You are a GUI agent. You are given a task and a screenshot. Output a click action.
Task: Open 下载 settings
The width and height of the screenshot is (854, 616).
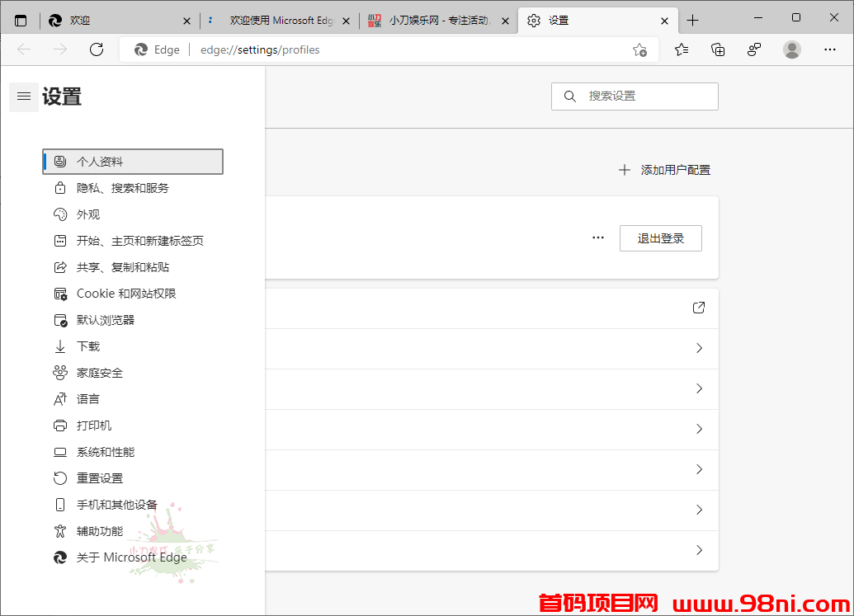click(x=133, y=346)
